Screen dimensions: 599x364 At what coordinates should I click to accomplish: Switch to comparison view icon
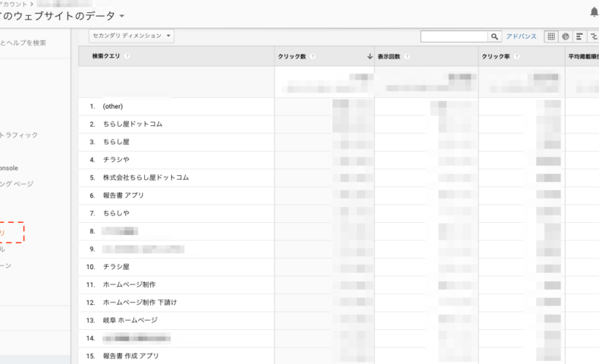(593, 36)
